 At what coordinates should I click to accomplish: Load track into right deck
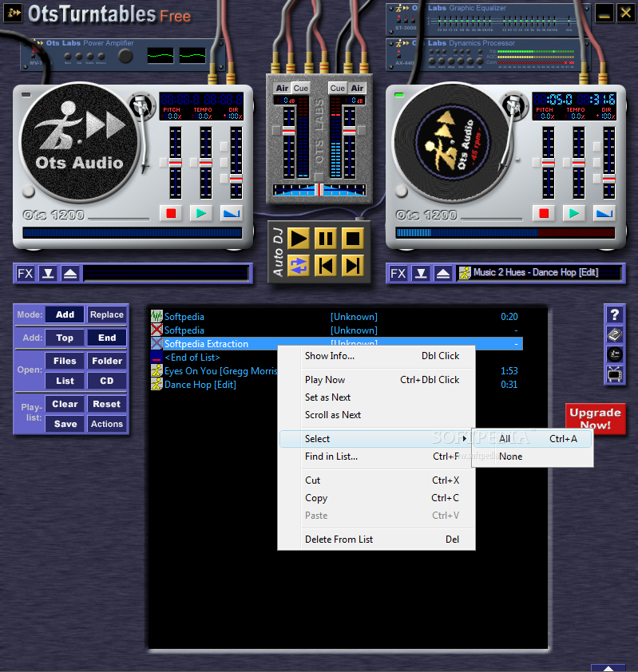click(421, 274)
